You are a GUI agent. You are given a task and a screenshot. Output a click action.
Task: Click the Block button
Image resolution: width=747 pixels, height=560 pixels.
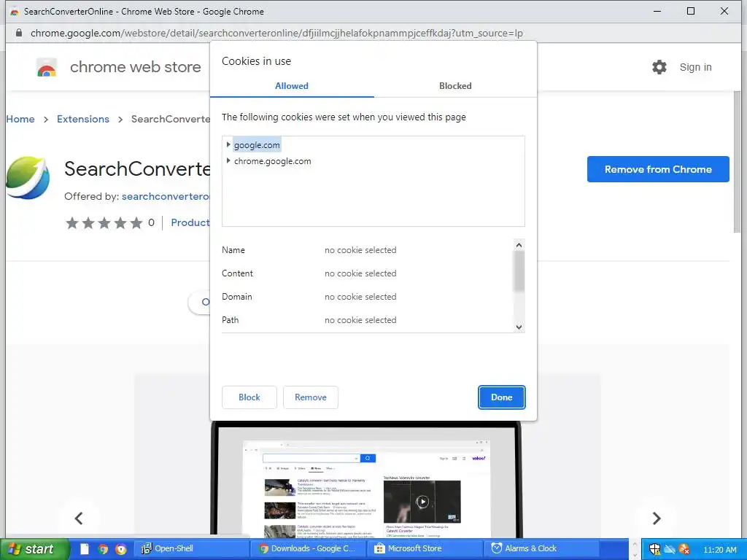point(249,397)
